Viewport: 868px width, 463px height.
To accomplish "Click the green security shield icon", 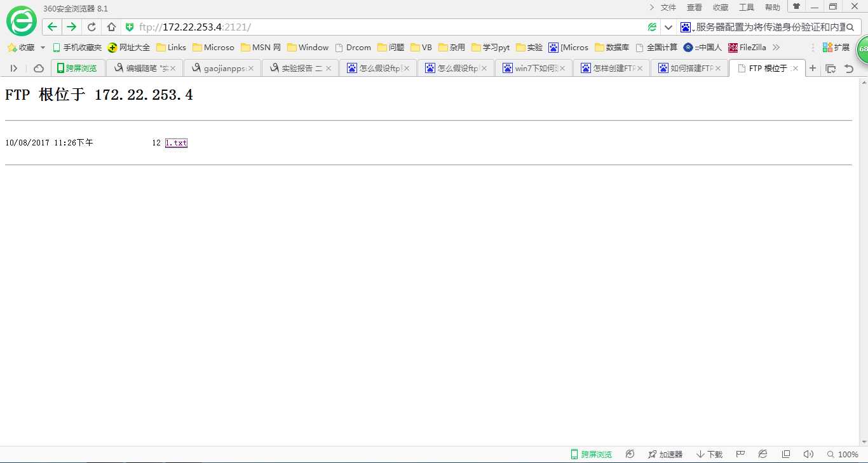I will tap(130, 27).
